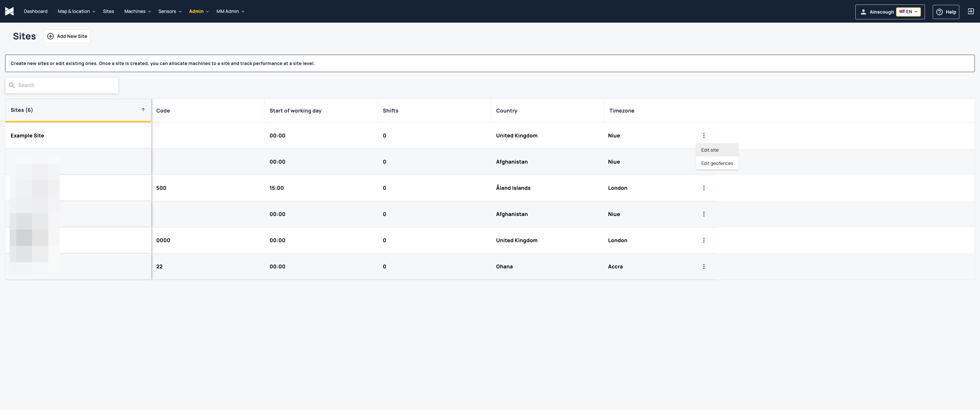Choose Edit site from the context menu
The height and width of the screenshot is (410, 980).
[x=717, y=150]
